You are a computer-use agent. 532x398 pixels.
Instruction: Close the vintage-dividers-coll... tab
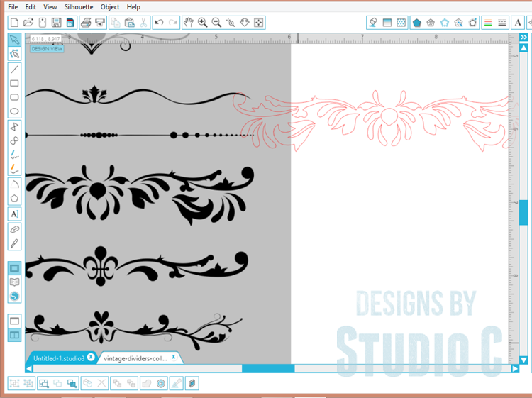(x=173, y=357)
